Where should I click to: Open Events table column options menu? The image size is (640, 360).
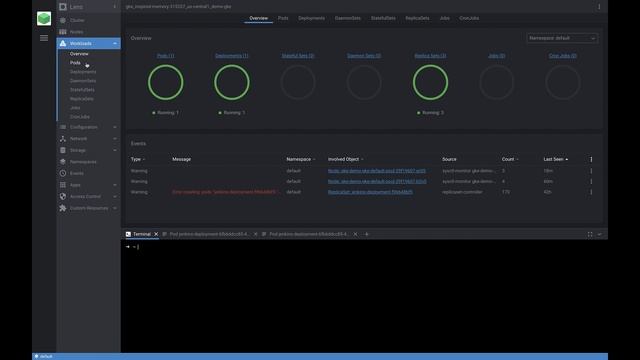[591, 159]
